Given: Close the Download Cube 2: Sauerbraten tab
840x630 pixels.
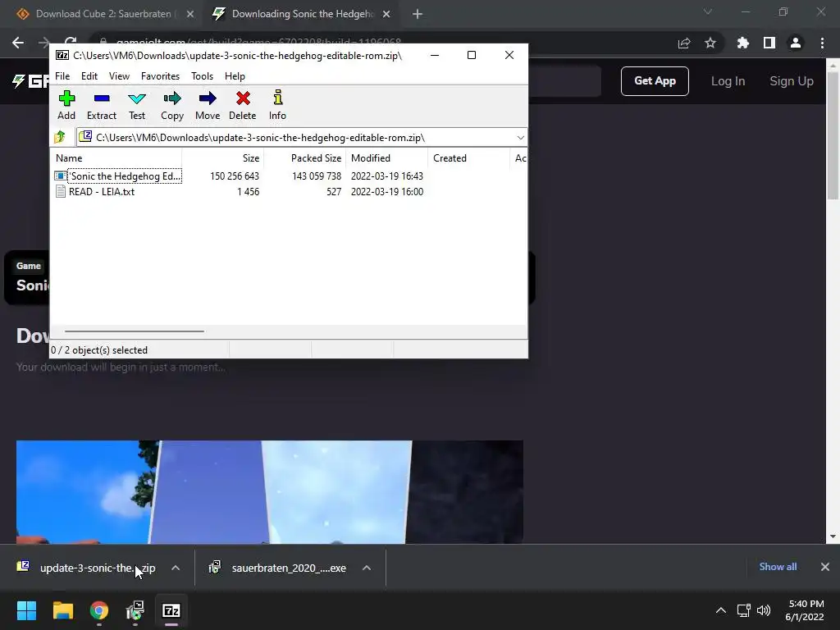Looking at the screenshot, I should [x=190, y=15].
